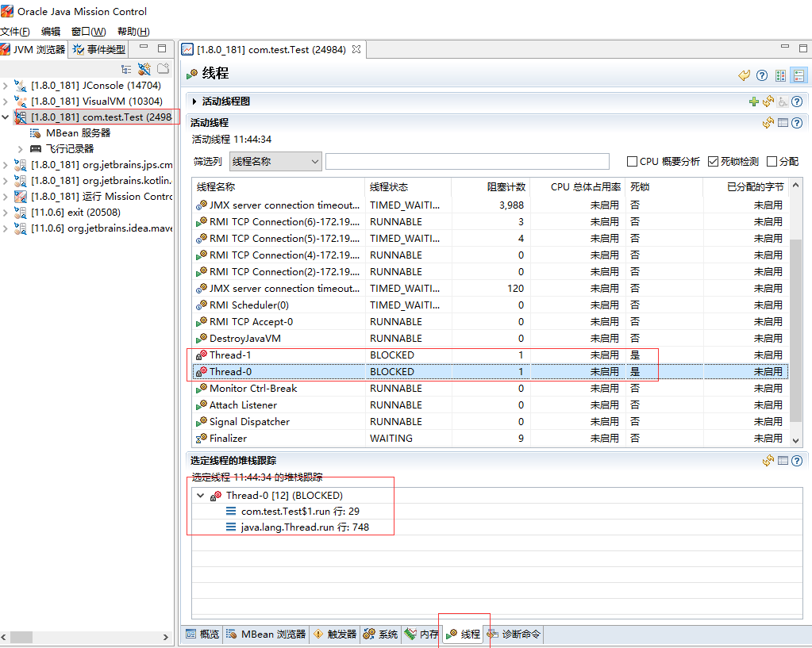This screenshot has height=648, width=812.
Task: Enable CPU 概要分析 checkbox
Action: click(x=632, y=162)
